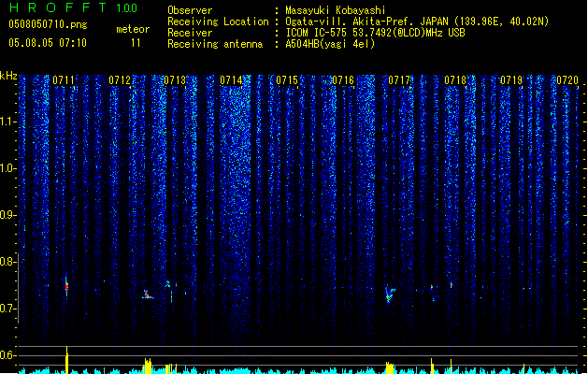588x374 pixels.
Task: Click the 0.9 kHz frequency axis label
Action: coord(7,215)
